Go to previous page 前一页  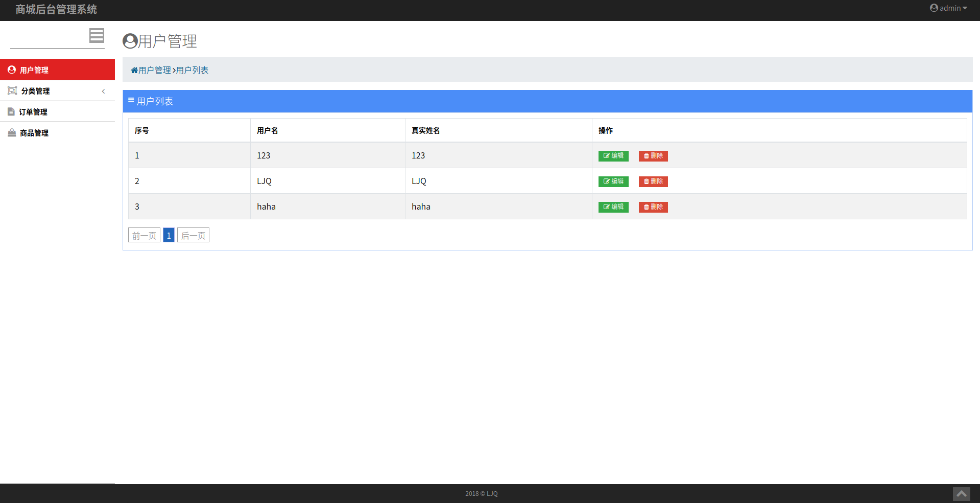point(144,235)
